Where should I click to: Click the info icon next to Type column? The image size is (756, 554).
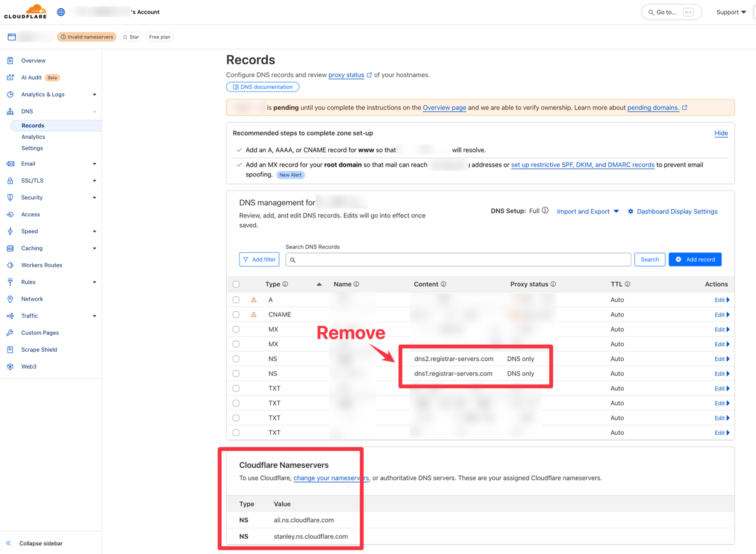pyautogui.click(x=285, y=284)
